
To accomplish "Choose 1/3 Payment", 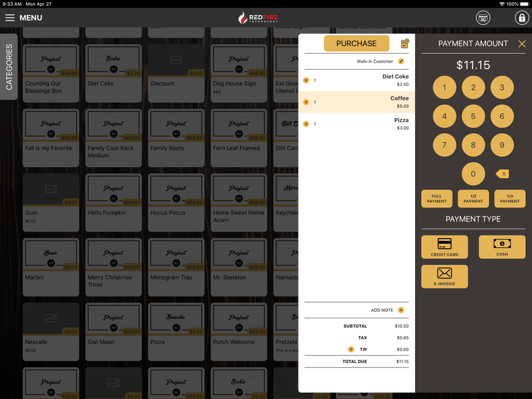I will [x=510, y=198].
